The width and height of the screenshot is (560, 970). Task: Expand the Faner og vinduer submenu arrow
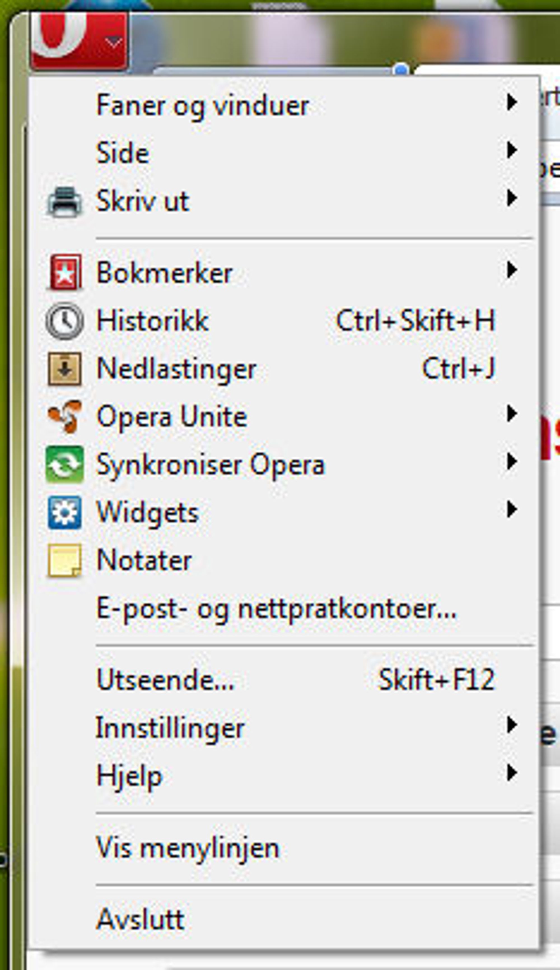[x=511, y=103]
